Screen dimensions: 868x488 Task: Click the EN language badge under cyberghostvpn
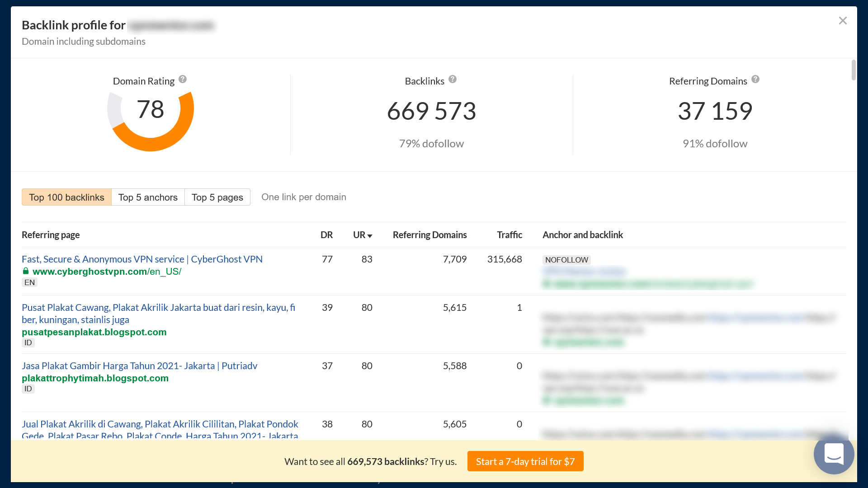(x=29, y=282)
